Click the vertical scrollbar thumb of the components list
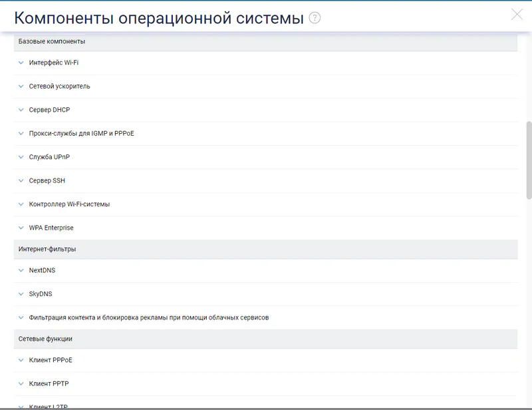 point(529,160)
